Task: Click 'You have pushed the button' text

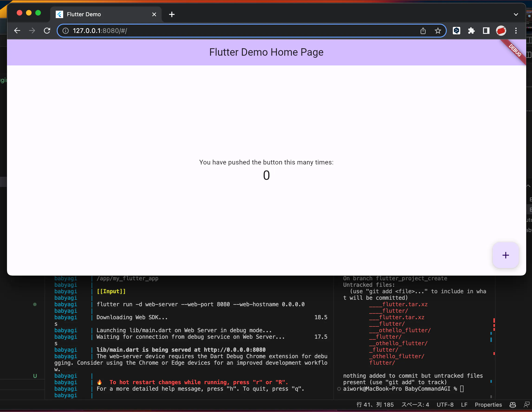Action: pyautogui.click(x=266, y=162)
